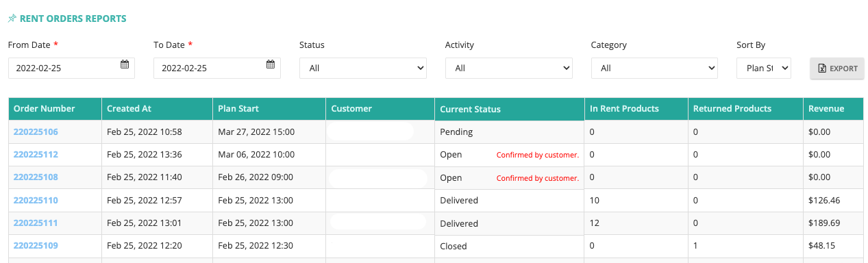
Task: Open order number 220225106
Action: (36, 131)
